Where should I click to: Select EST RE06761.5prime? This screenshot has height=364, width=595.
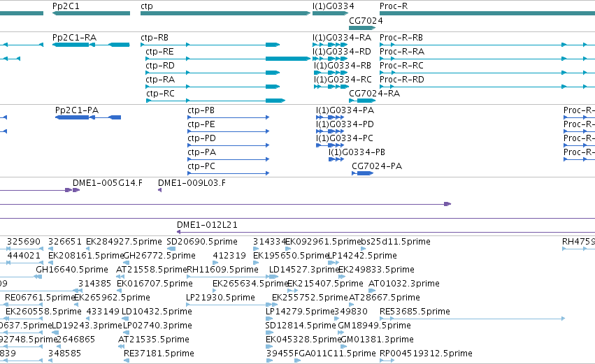(x=39, y=298)
